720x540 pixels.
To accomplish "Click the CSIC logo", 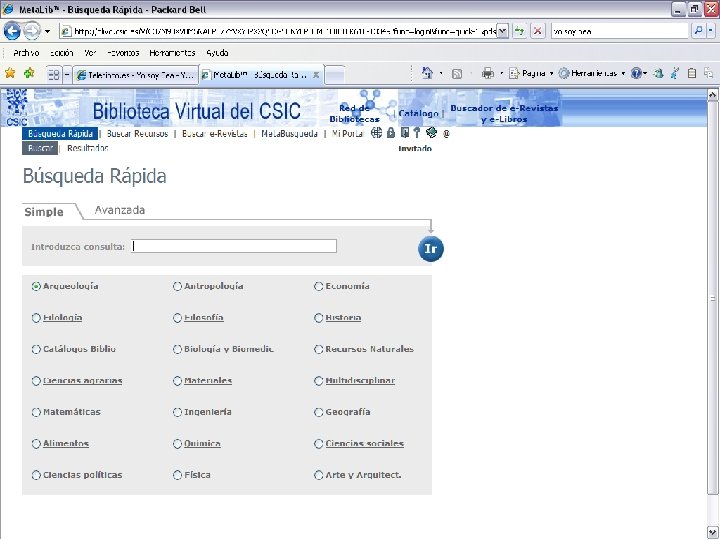I will (x=17, y=107).
